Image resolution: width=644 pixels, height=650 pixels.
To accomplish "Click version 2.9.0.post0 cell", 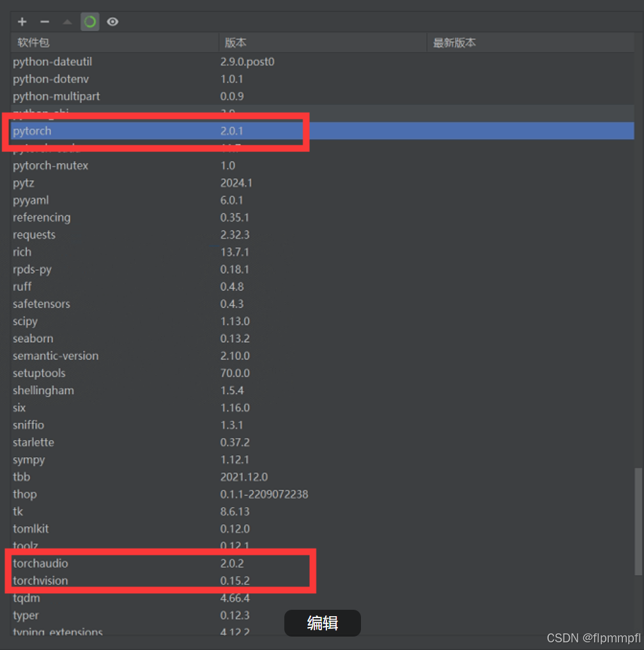I will 247,62.
